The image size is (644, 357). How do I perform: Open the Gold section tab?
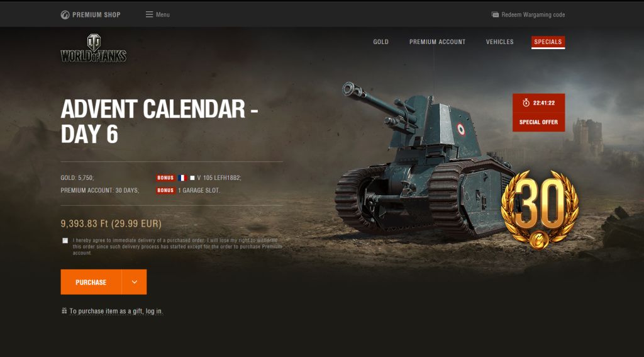[380, 42]
